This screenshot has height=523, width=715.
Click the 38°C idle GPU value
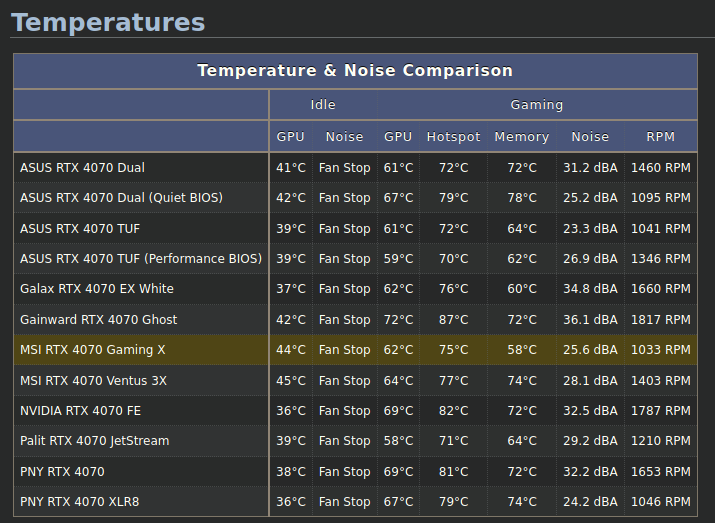point(290,471)
